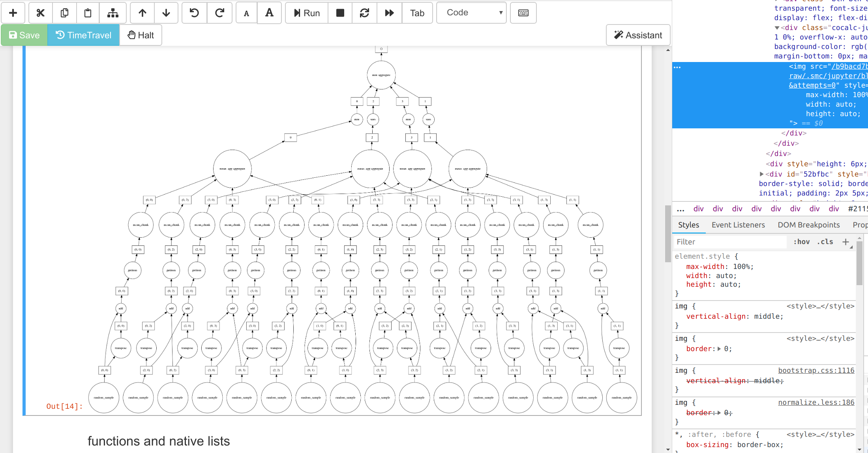Open keyboard shortcuts via the keyboard icon
Viewport: 868px width, 453px height.
point(523,13)
